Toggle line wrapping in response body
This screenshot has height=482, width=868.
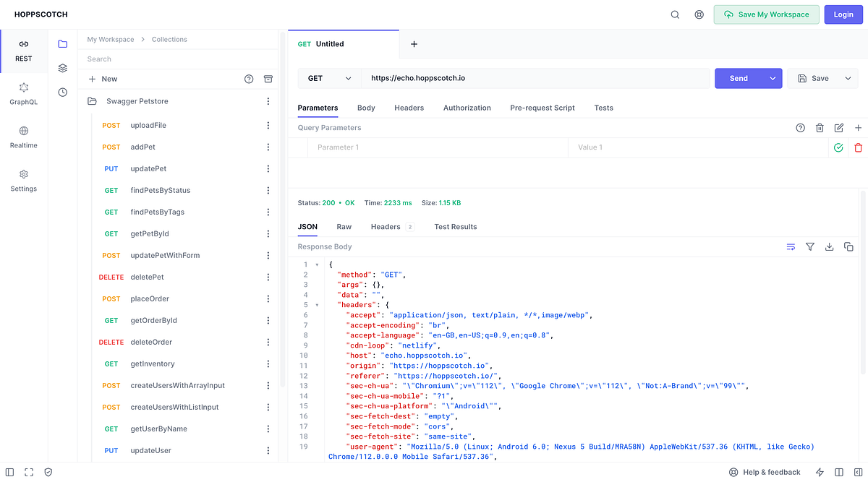[x=791, y=246]
